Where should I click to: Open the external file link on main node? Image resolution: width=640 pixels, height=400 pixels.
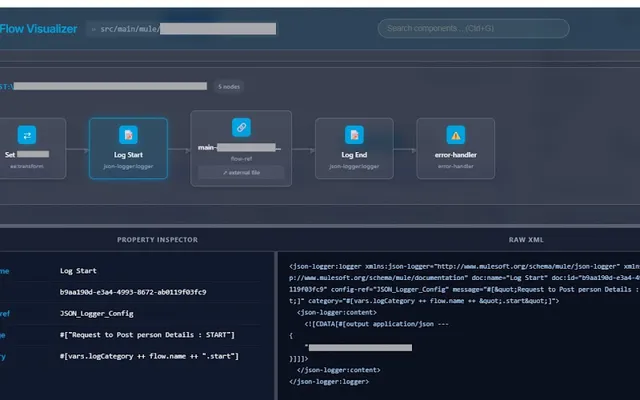coord(241,173)
